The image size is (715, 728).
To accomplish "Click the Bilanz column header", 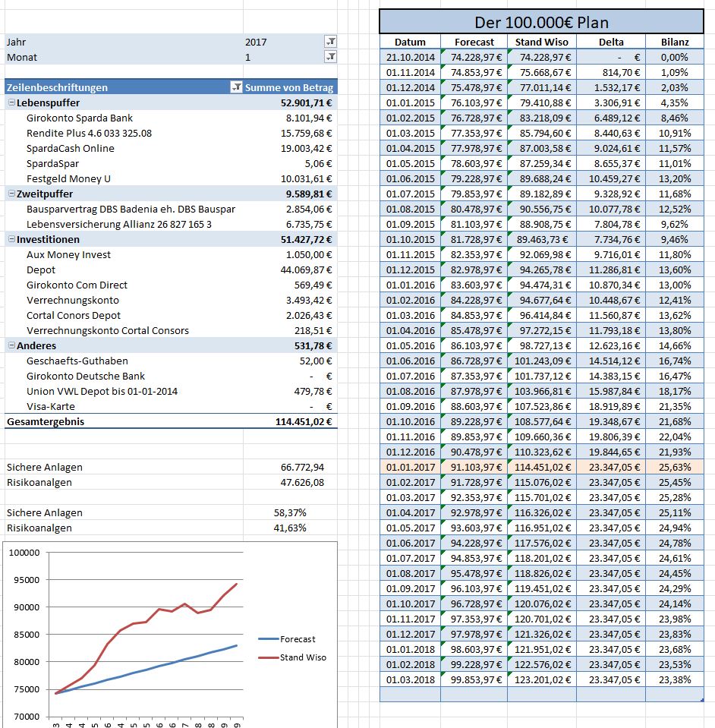I will coord(674,42).
